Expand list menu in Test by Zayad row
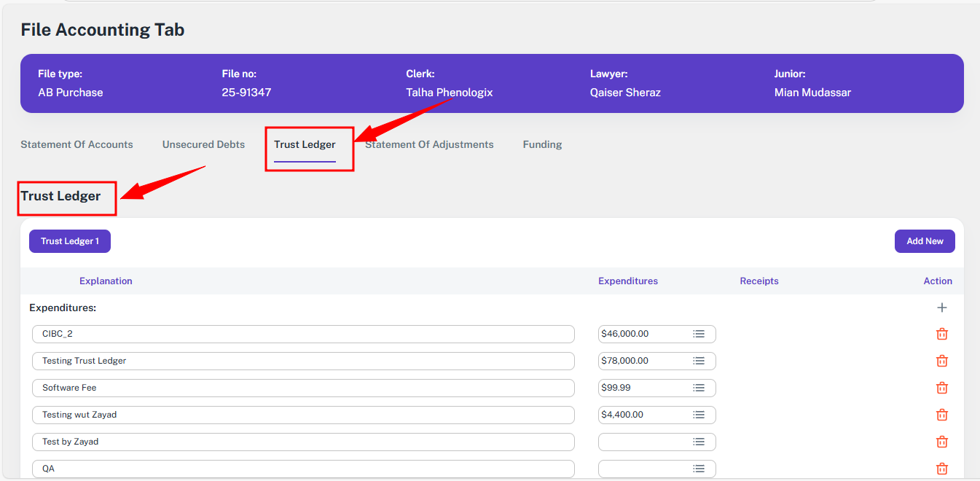The width and height of the screenshot is (980, 481). (698, 442)
